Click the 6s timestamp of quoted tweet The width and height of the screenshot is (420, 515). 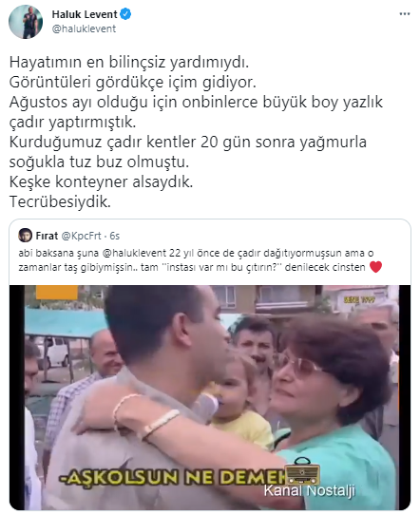pos(115,236)
